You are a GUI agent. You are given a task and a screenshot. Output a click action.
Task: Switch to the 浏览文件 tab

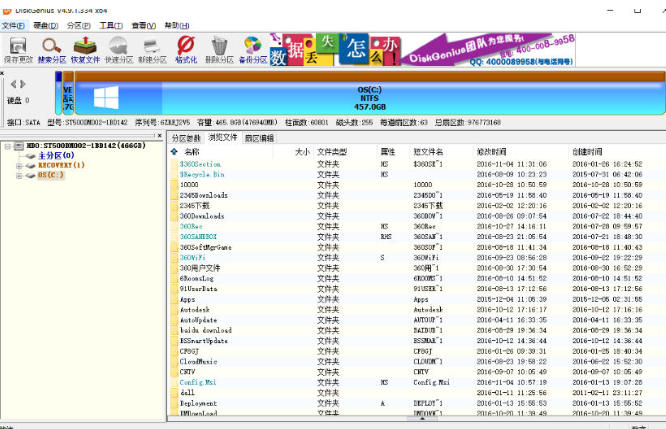(x=223, y=138)
